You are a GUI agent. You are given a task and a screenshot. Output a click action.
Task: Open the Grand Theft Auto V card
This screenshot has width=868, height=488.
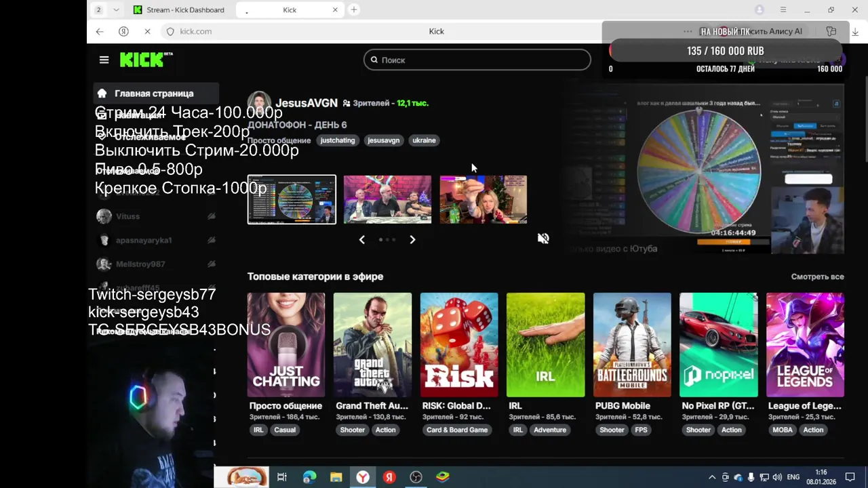tap(372, 345)
